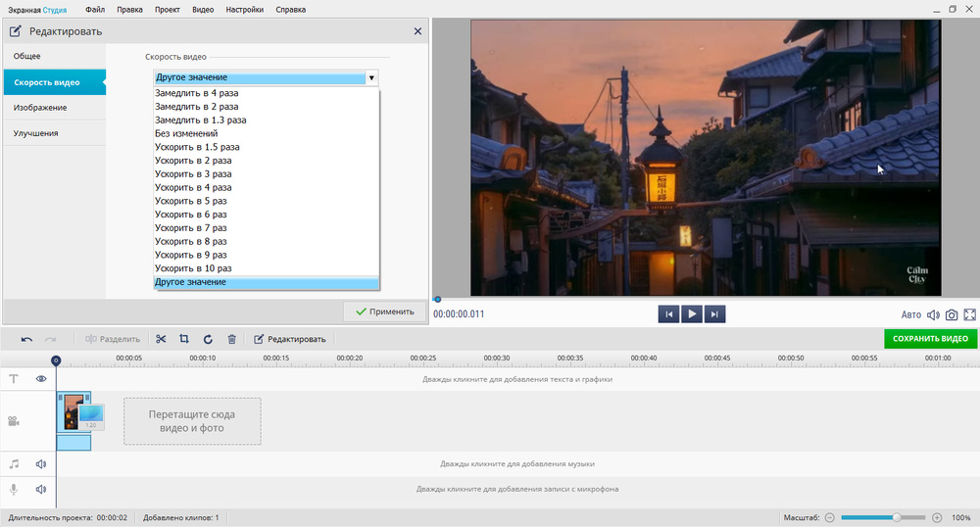The height and width of the screenshot is (527, 980).
Task: Click the redo arrow icon
Action: 51,339
